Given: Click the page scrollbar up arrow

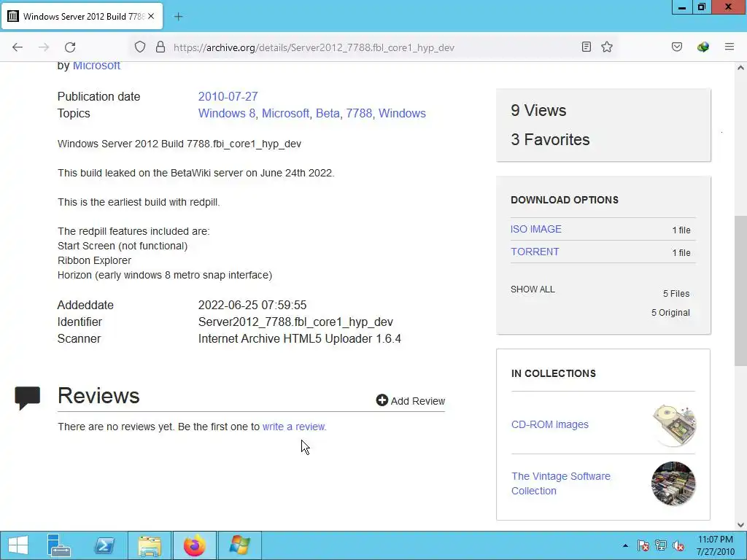Looking at the screenshot, I should (x=740, y=68).
